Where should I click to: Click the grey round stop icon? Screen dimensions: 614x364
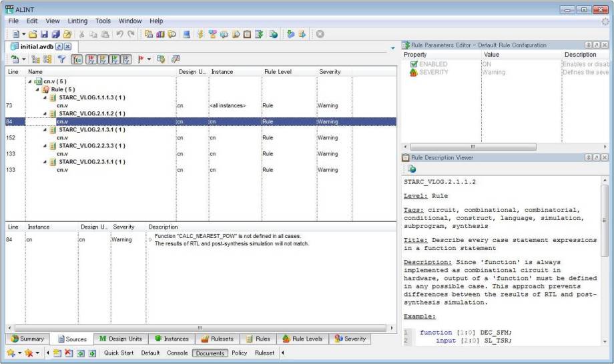pyautogui.click(x=320, y=35)
